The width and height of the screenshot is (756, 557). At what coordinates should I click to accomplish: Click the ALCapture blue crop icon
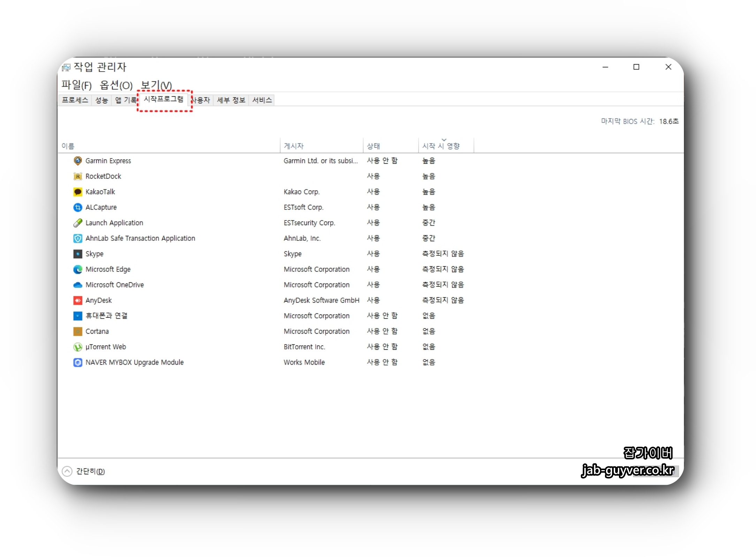click(x=77, y=207)
